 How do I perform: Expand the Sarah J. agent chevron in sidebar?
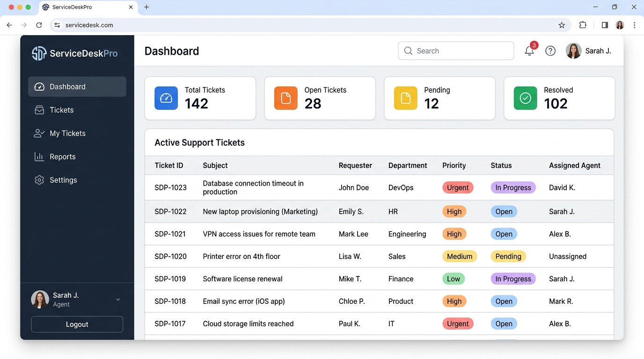point(118,300)
